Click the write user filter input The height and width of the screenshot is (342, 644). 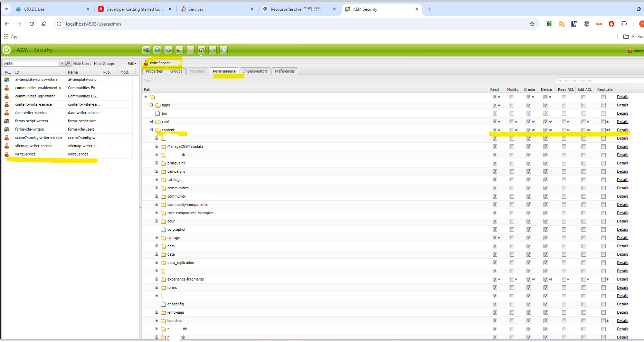[x=31, y=63]
